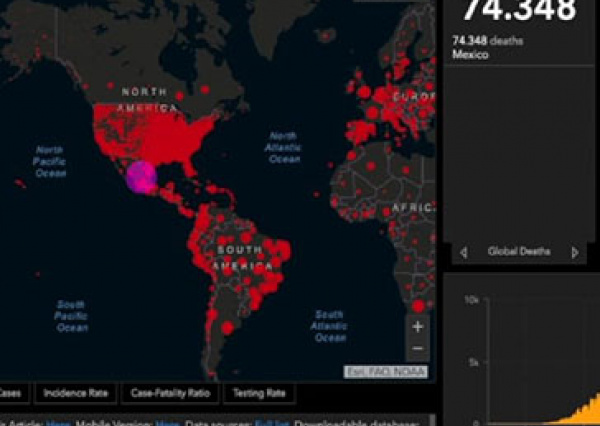Open the Mobile Version 'Here' link
Image resolution: width=600 pixels, height=426 pixels.
click(166, 423)
